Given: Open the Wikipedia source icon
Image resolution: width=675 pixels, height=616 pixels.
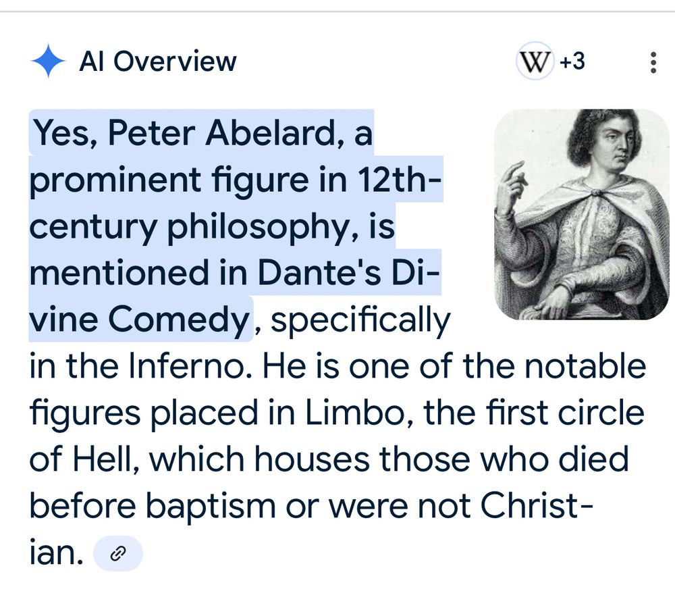Looking at the screenshot, I should [x=534, y=63].
